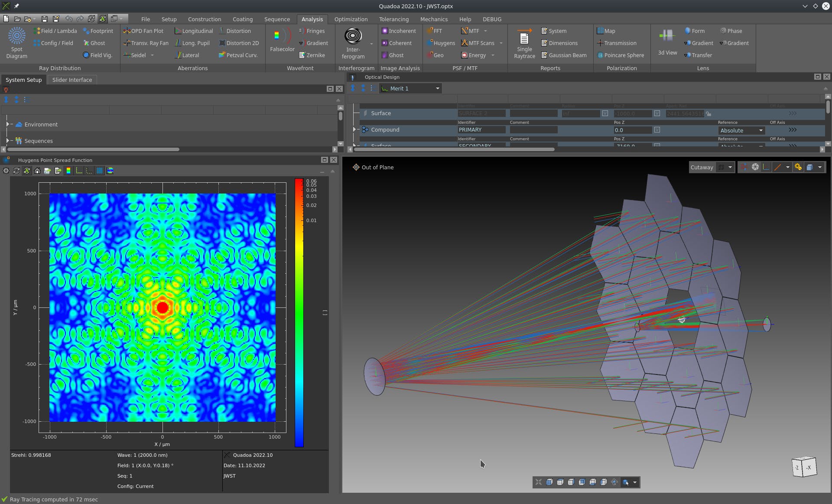
Task: Toggle the Pos Z variable checkbox for PRIMARY
Action: (x=657, y=130)
